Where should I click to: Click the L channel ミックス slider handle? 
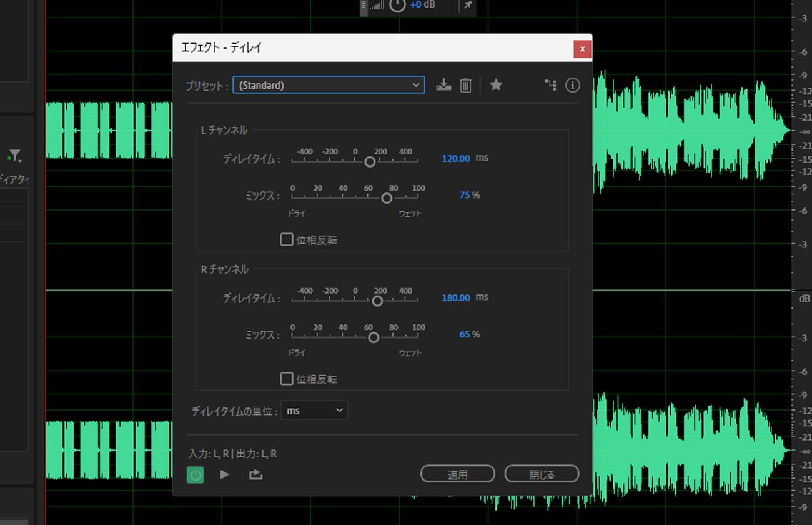387,198
